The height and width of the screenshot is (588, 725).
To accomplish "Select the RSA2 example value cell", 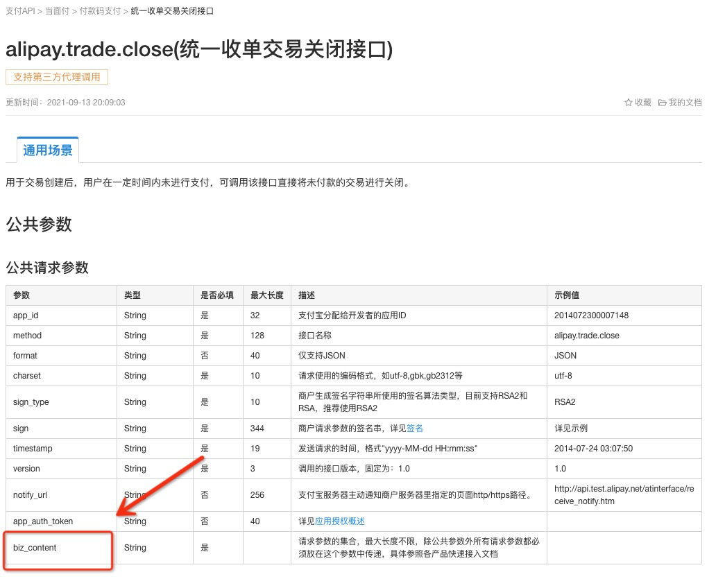I will point(565,402).
